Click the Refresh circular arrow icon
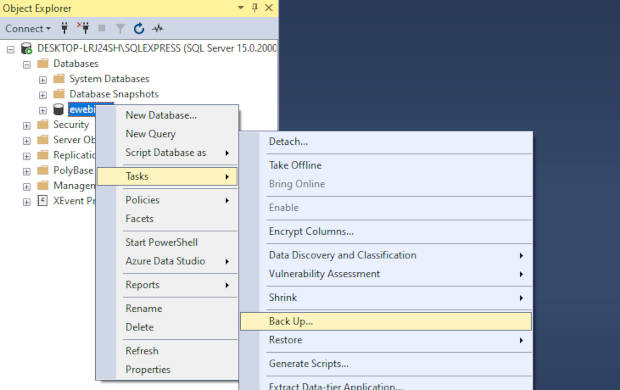 [139, 28]
